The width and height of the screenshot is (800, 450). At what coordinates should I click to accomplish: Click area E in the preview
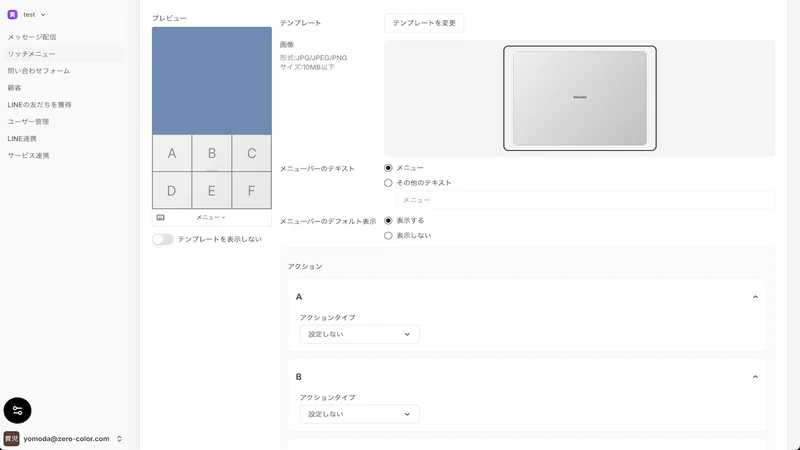coord(212,190)
